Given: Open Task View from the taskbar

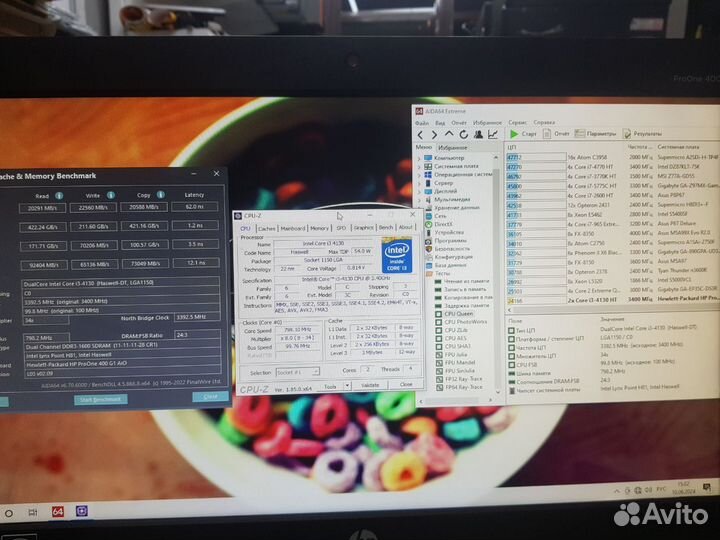Looking at the screenshot, I should coord(33,512).
